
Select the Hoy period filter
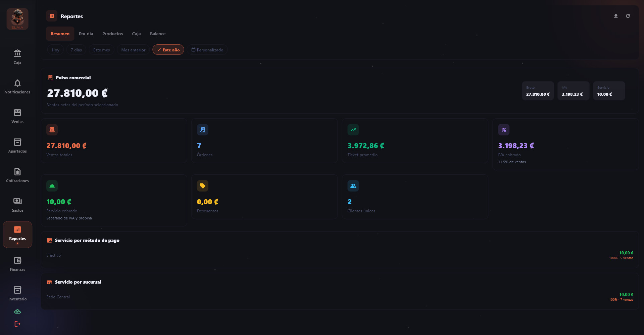55,50
